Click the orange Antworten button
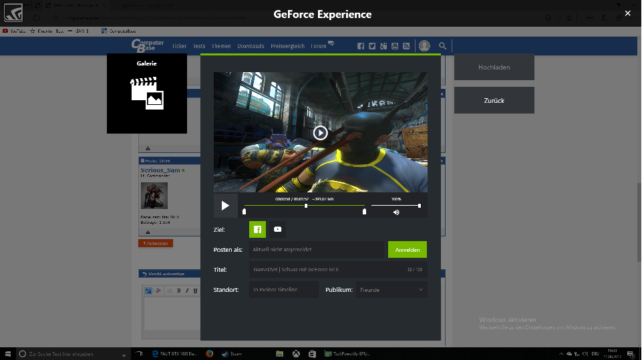 [x=156, y=243]
